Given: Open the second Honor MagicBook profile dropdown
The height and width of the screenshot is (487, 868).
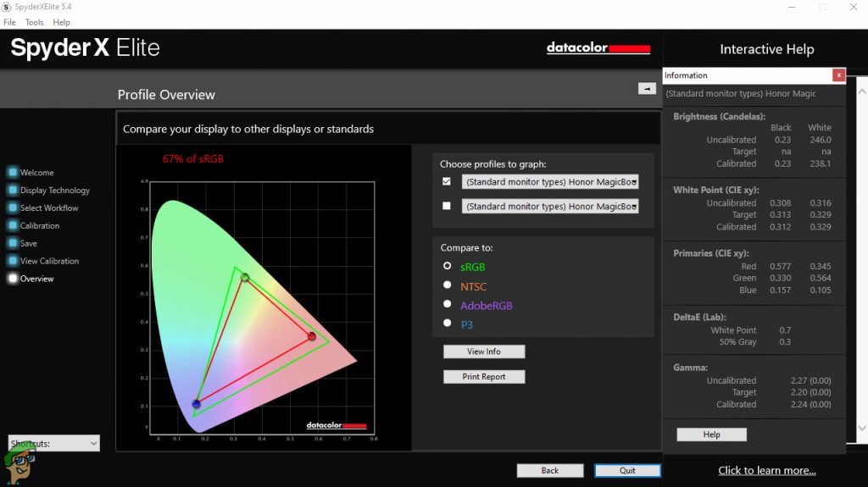Looking at the screenshot, I should (549, 207).
